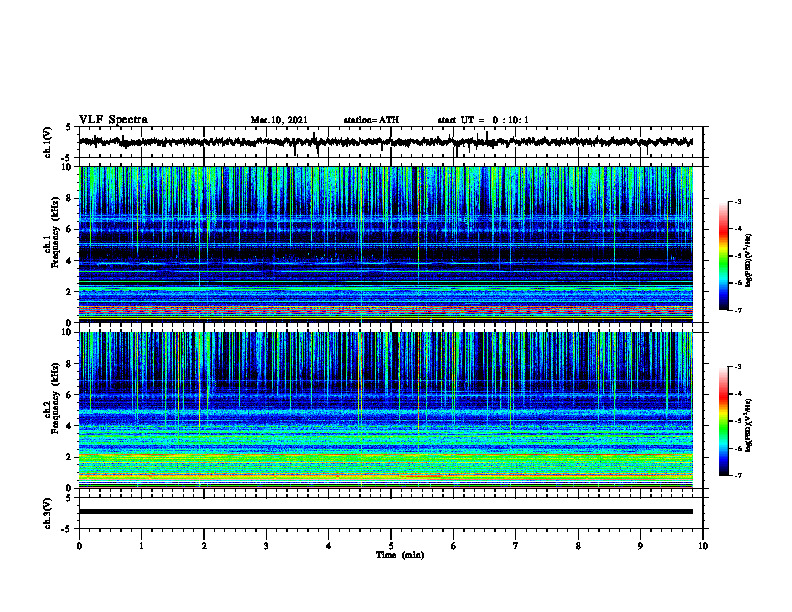Click the time axis tick label '2'
Image resolution: width=792 pixels, height=612 pixels.
click(204, 546)
